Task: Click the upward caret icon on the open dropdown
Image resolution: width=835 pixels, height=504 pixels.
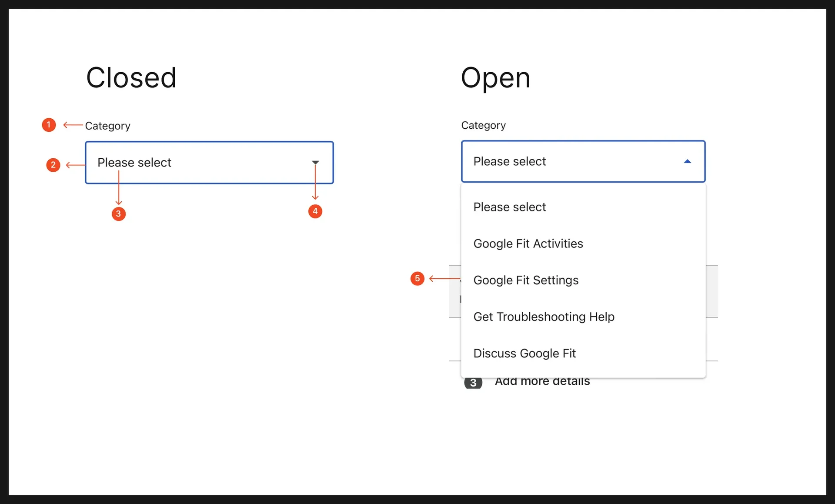Action: point(687,161)
